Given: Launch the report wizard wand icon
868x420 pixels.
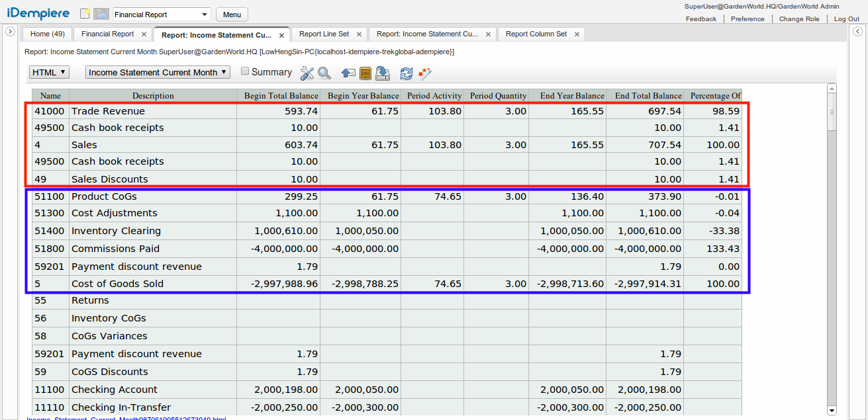Looking at the screenshot, I should [424, 73].
